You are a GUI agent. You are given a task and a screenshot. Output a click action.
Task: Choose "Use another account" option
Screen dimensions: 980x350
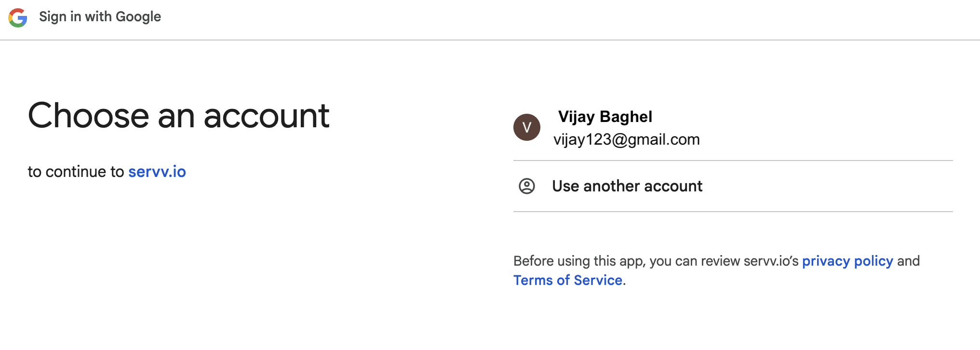[627, 186]
